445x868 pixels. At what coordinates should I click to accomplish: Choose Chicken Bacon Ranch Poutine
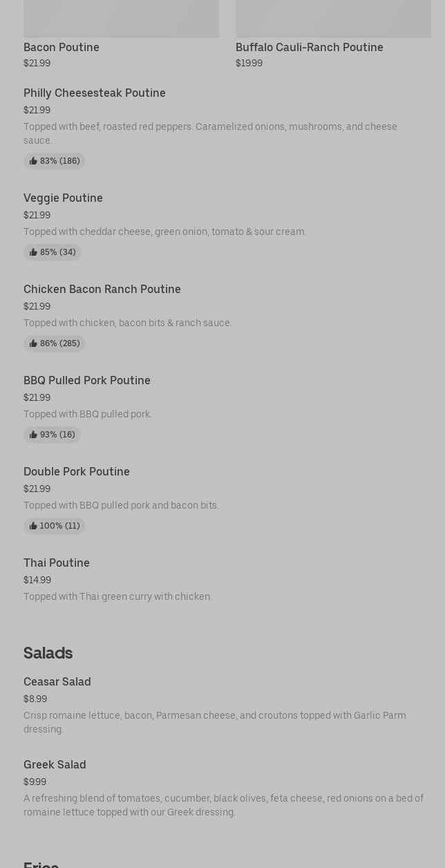click(102, 289)
